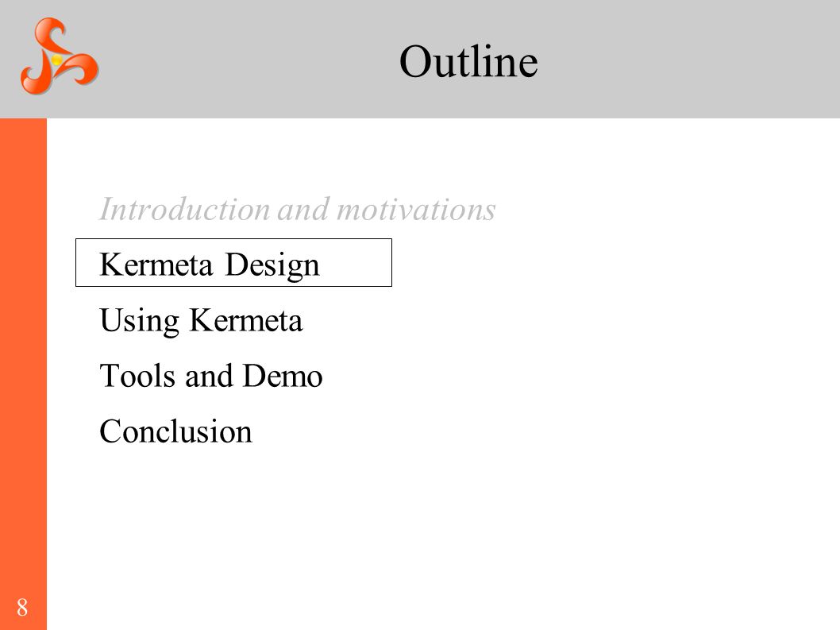Click the word "Using" in the outline
The width and height of the screenshot is (840, 630).
139,321
